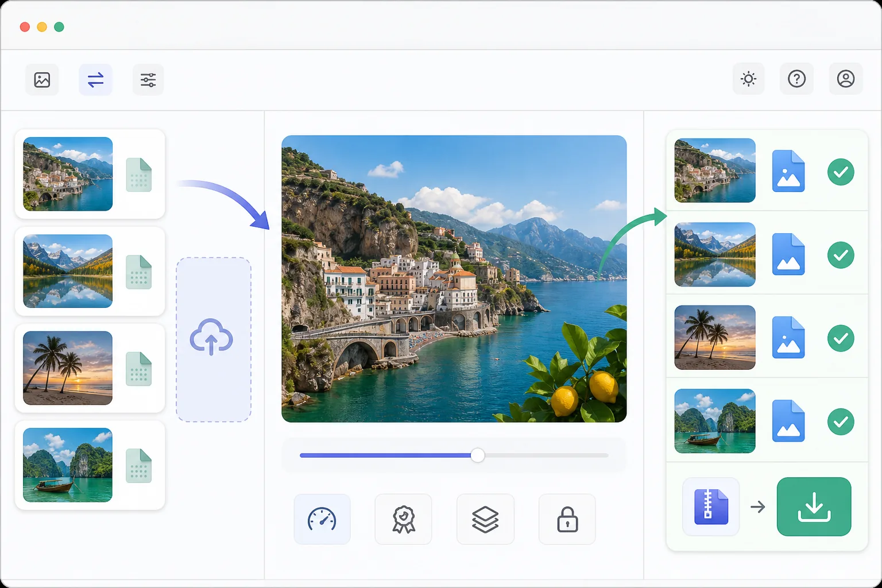Click the padlock lock option
882x588 pixels.
pyautogui.click(x=567, y=519)
